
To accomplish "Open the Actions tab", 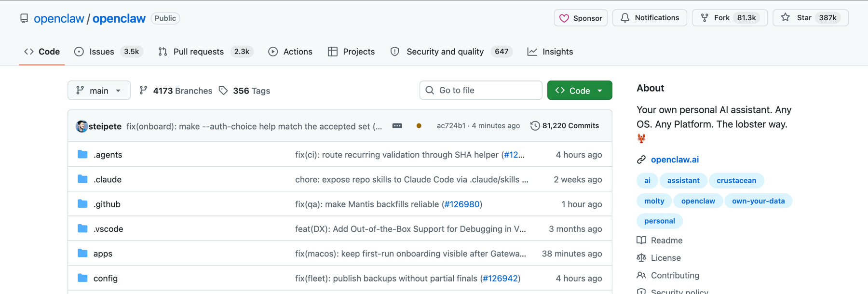I will [x=290, y=52].
